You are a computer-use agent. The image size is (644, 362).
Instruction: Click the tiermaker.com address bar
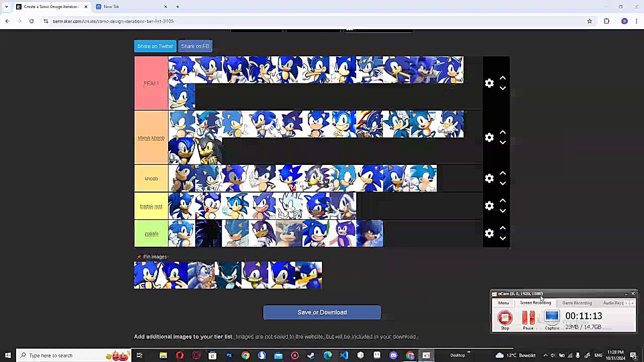coord(317,21)
